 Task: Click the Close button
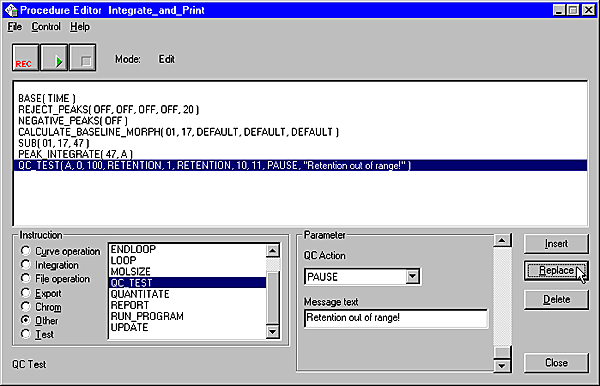(x=556, y=363)
